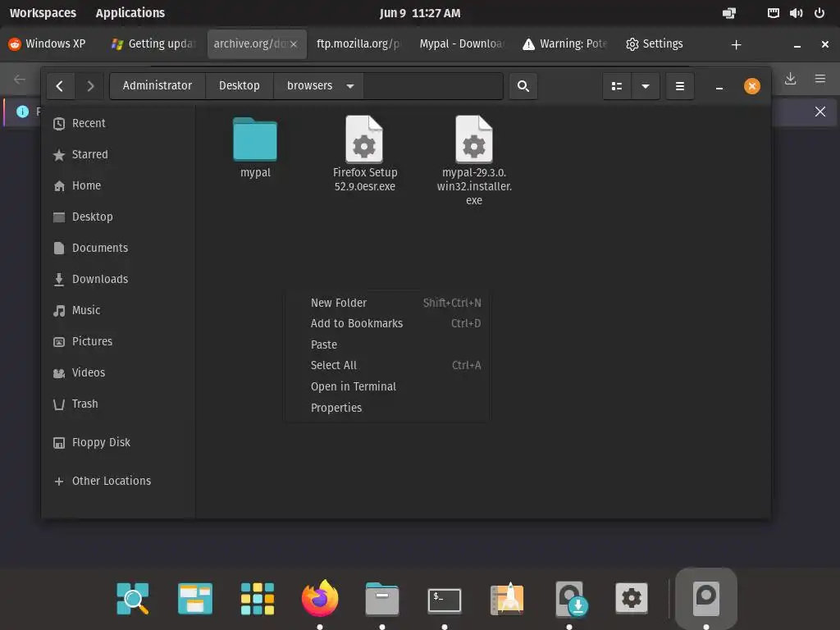Screen dimensions: 840x630
Task: Open Applications in the top panel
Action: (x=130, y=13)
